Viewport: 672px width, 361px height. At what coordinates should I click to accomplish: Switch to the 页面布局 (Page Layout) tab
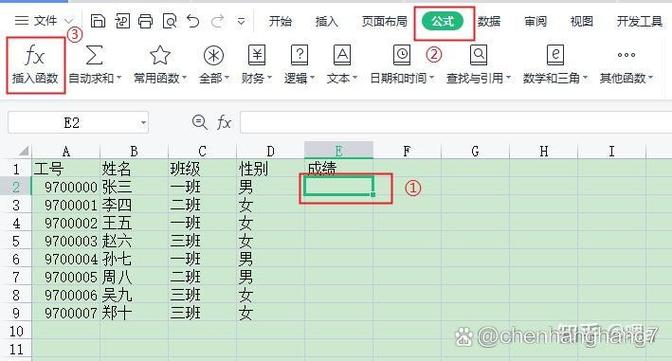384,21
